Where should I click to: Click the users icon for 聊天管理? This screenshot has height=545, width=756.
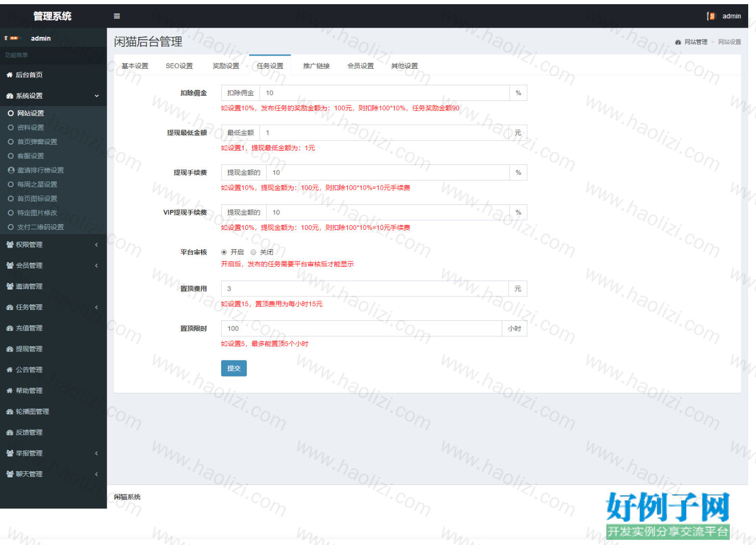tap(9, 474)
